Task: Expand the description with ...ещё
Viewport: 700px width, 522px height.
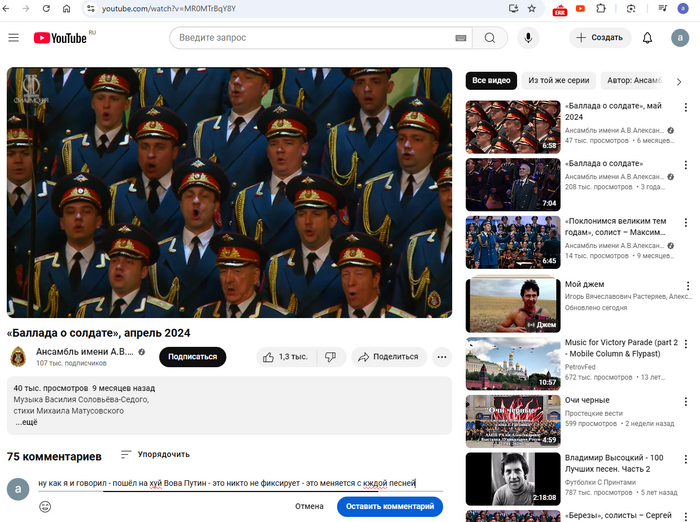Action: tap(27, 422)
